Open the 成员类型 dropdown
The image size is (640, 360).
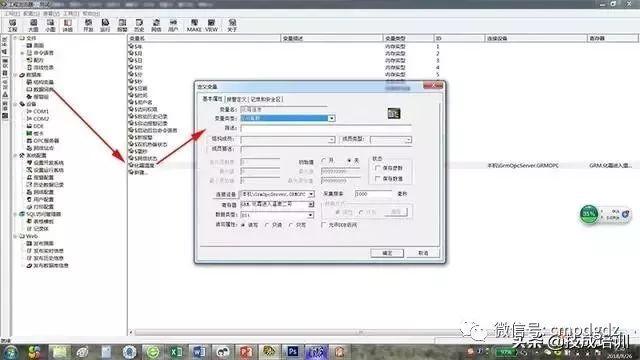(x=408, y=140)
